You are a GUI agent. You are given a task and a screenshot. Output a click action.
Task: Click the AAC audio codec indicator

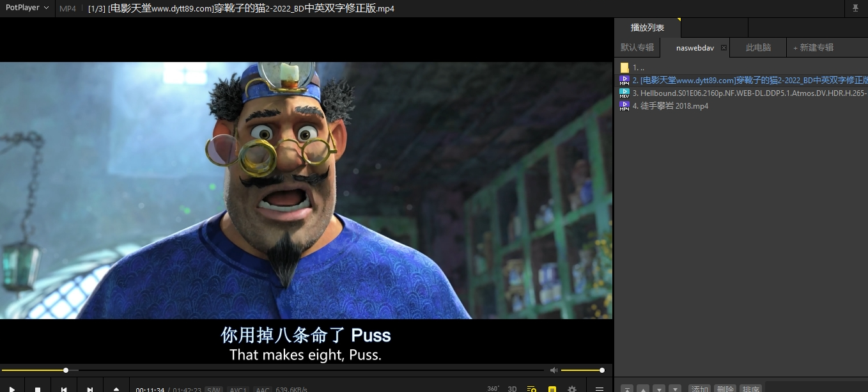[263, 389]
